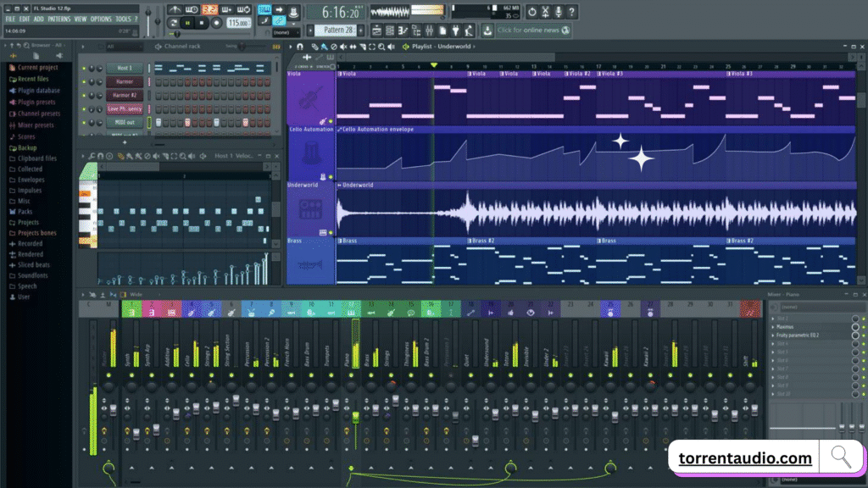Image resolution: width=868 pixels, height=488 pixels.
Task: Click the Viola track instrument icon
Action: (x=310, y=100)
